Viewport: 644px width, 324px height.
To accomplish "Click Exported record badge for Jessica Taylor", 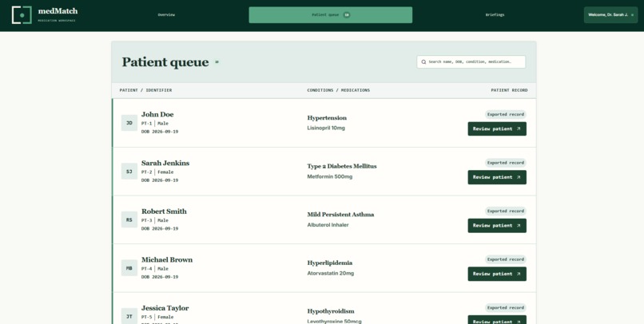I will tap(506, 308).
